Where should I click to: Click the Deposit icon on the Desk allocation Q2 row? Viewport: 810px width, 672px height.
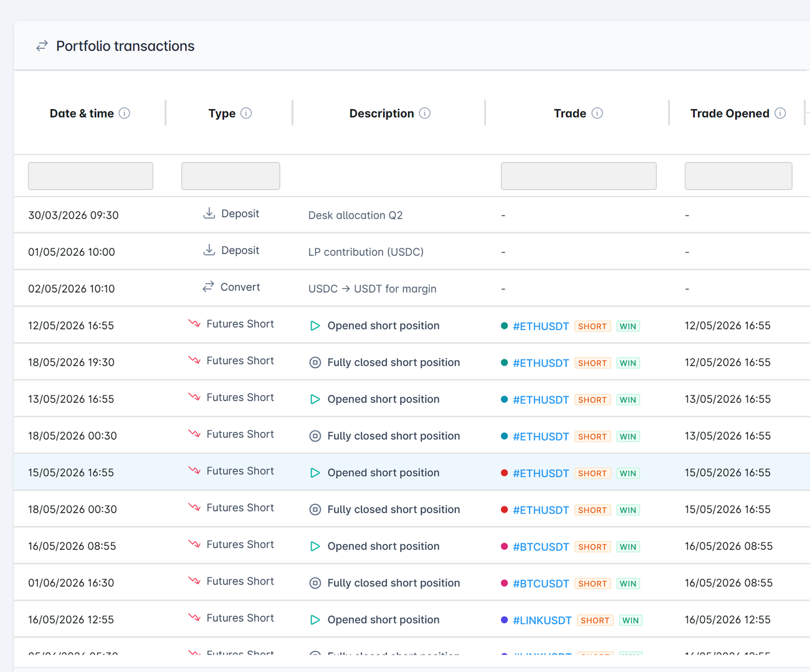[209, 213]
